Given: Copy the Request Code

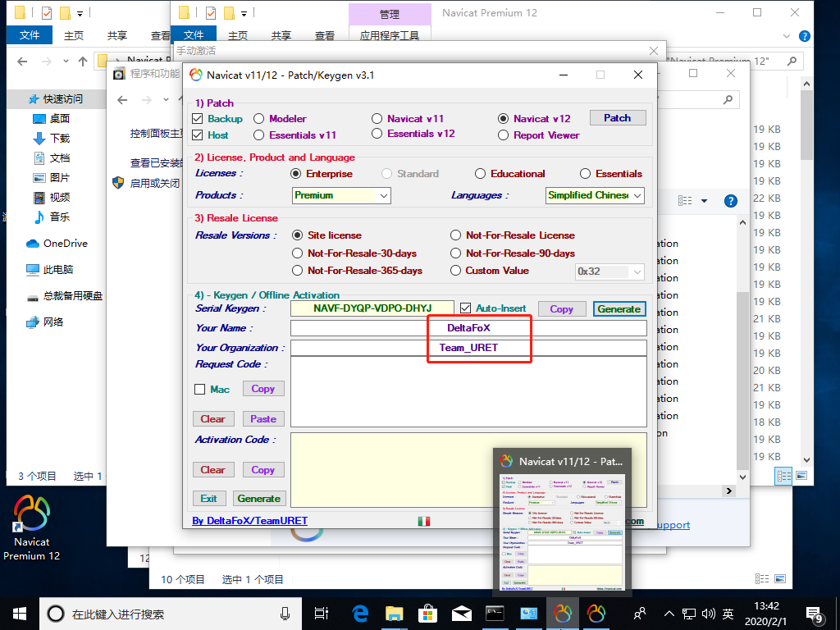Looking at the screenshot, I should click(x=263, y=389).
